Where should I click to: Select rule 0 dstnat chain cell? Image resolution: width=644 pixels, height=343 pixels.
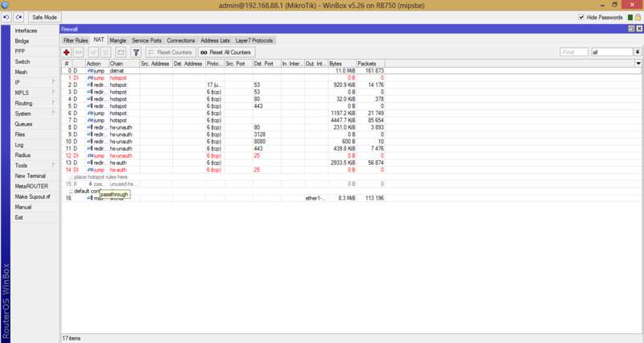coord(124,71)
